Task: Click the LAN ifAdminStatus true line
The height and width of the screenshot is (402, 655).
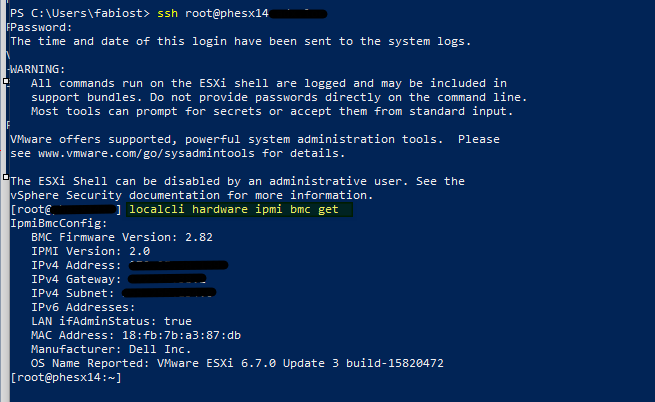Action: 112,321
